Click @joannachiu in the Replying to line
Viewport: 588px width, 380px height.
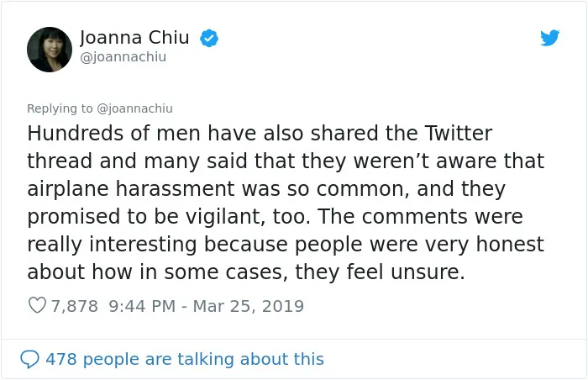tap(134, 108)
